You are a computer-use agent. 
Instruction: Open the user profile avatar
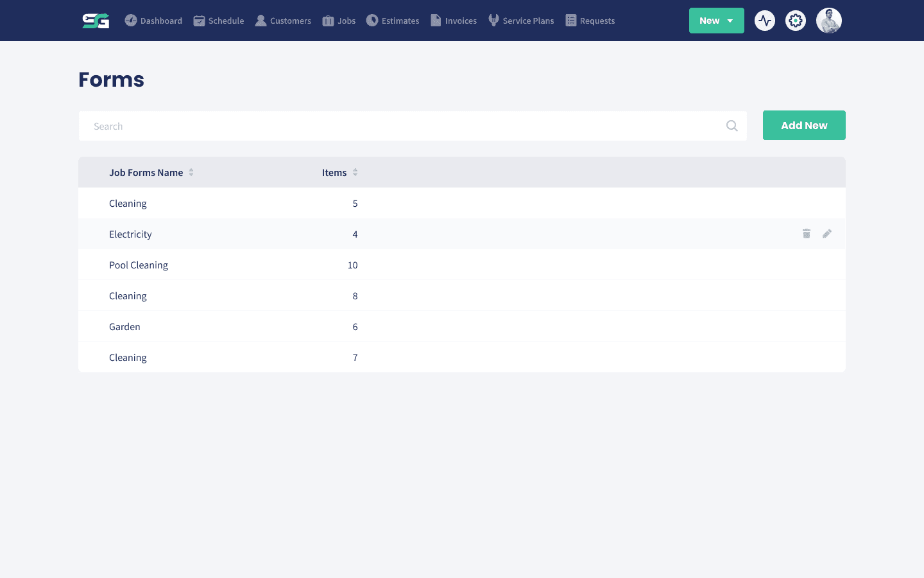pyautogui.click(x=829, y=21)
